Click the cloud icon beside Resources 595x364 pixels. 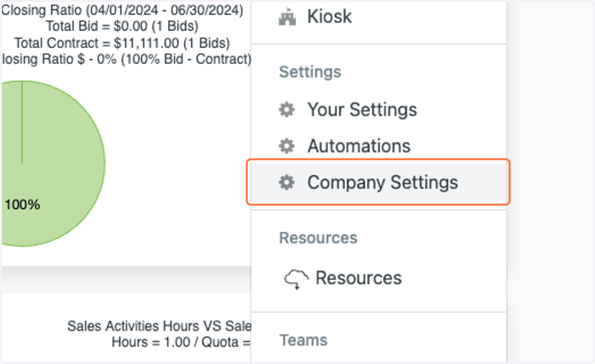pos(297,279)
